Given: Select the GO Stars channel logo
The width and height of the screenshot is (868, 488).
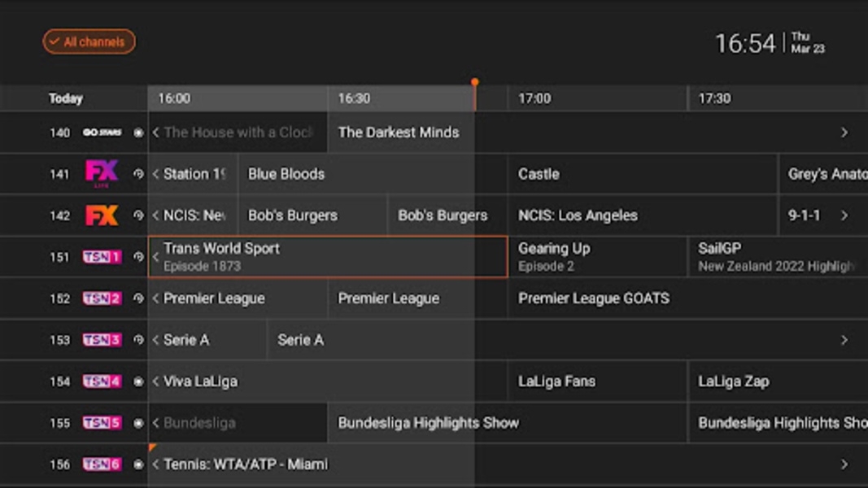Looking at the screenshot, I should [x=102, y=133].
